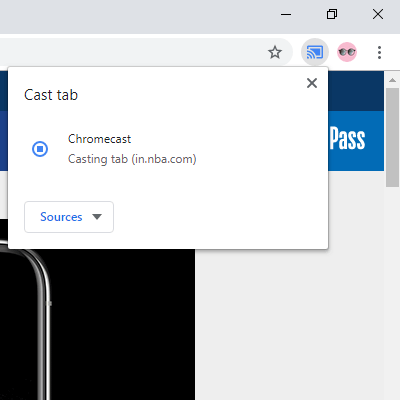Click the 'Casting tab (in.nba.com)' status text
This screenshot has height=400, width=400.
132,159
